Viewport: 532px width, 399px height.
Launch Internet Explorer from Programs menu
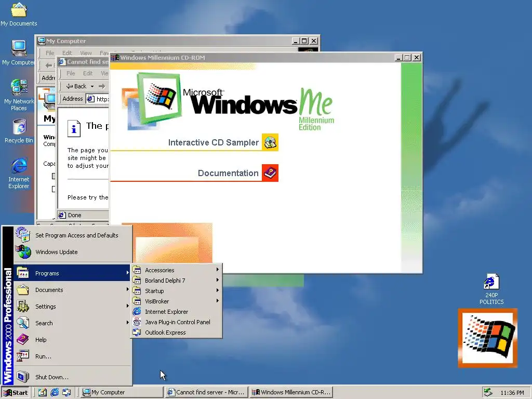177,312
